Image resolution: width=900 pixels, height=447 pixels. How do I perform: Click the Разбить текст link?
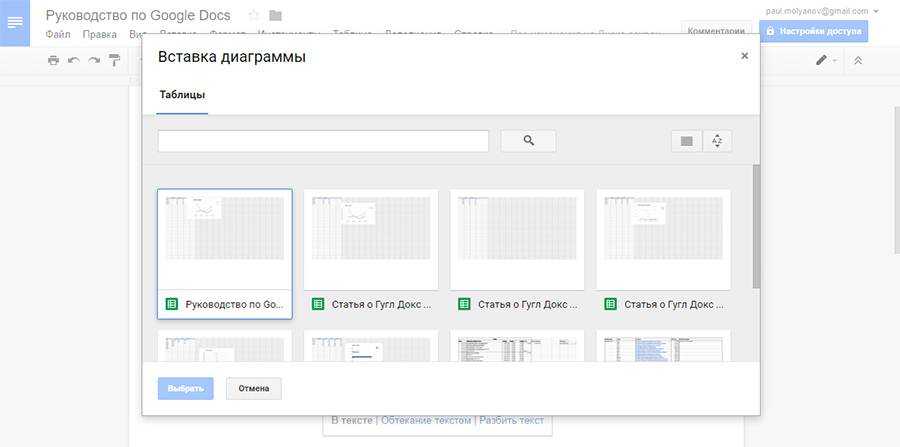[x=511, y=421]
